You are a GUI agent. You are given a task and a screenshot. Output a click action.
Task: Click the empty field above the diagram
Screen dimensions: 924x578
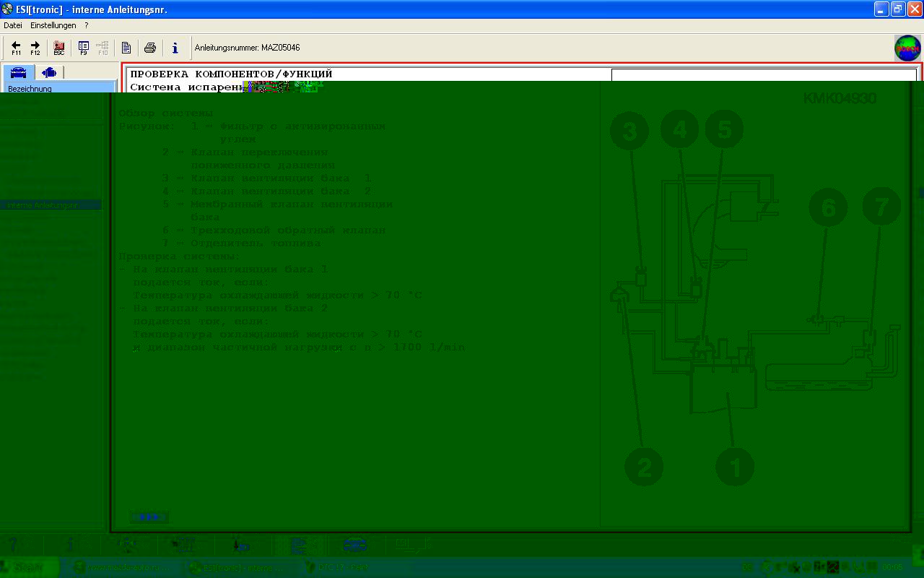[x=763, y=75]
